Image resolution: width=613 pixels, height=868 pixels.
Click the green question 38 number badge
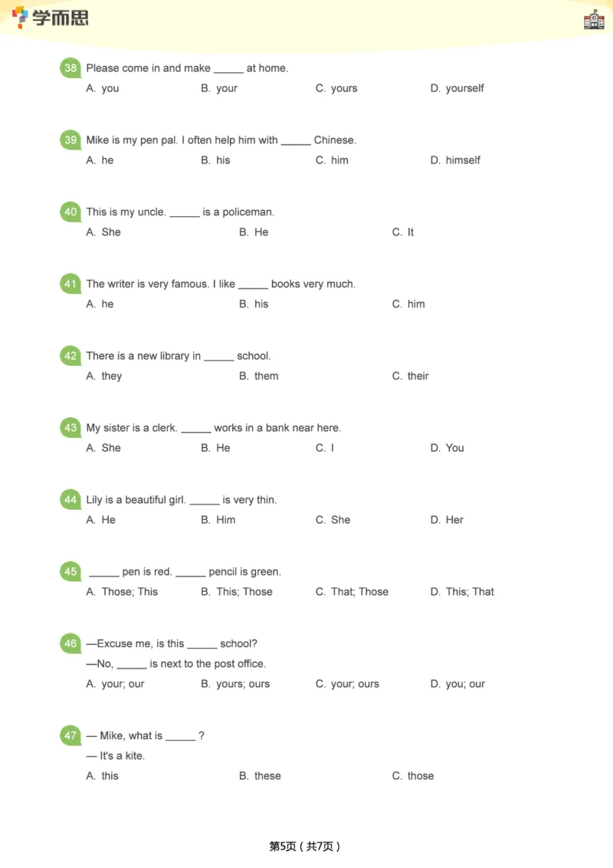click(x=70, y=68)
